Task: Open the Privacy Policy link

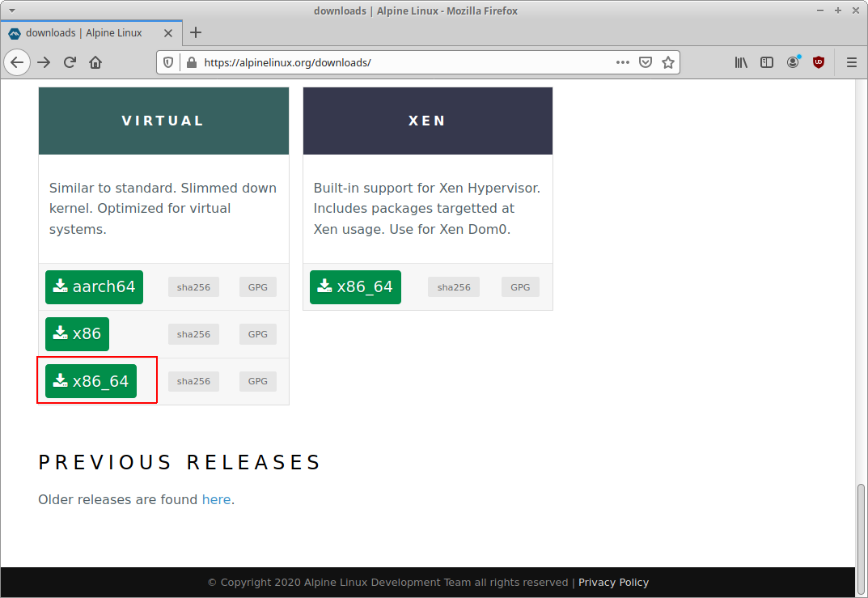Action: click(x=613, y=583)
